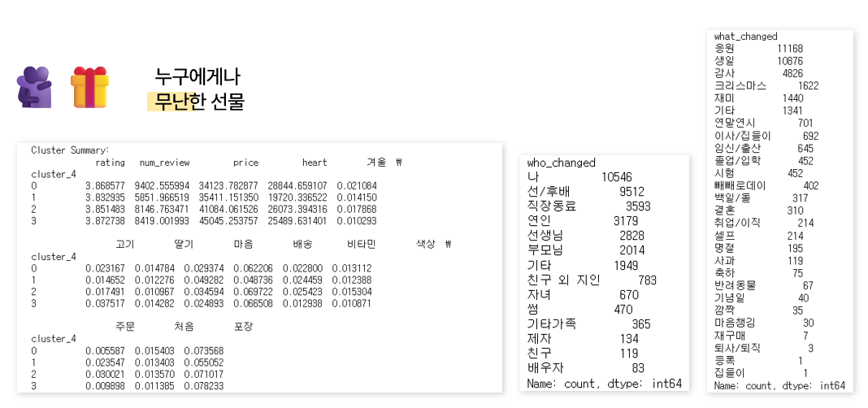Click the 'rating' column header
This screenshot has height=408, width=868.
click(110, 163)
